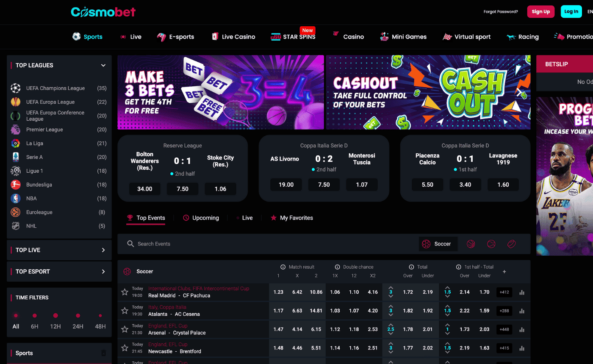Switch to the Upcoming tab
Screen dimensions: 593x364
[x=201, y=218]
